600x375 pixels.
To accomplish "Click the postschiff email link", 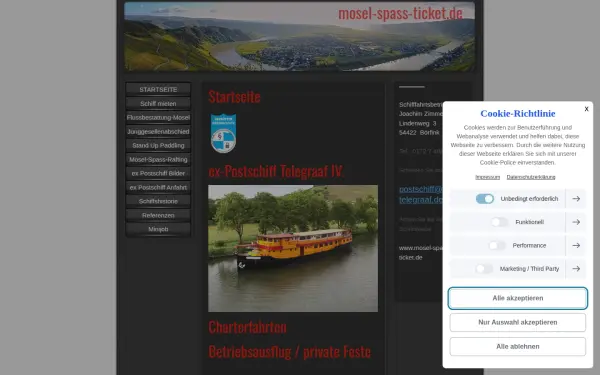I will pos(421,194).
